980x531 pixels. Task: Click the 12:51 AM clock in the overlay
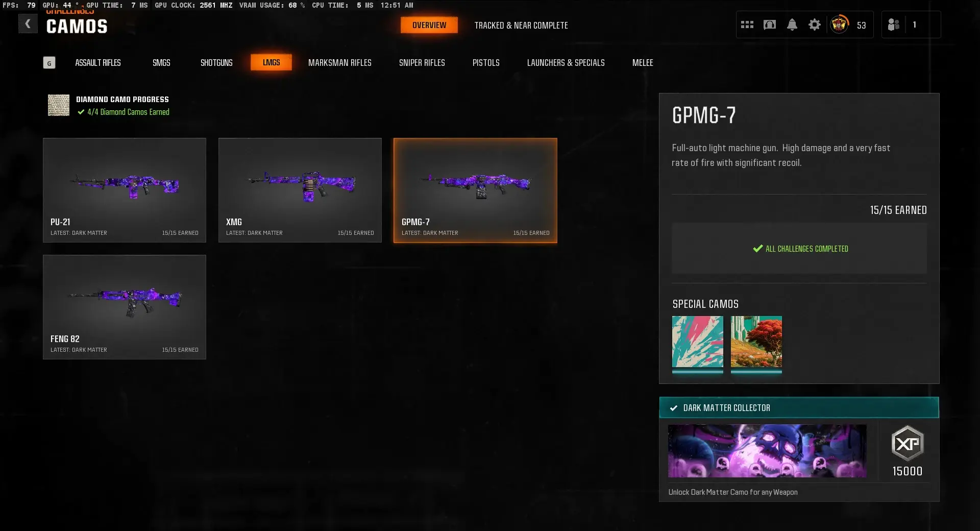[397, 5]
